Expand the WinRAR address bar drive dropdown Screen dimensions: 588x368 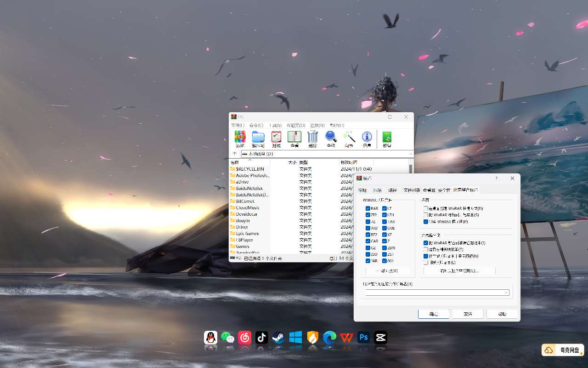[411, 154]
